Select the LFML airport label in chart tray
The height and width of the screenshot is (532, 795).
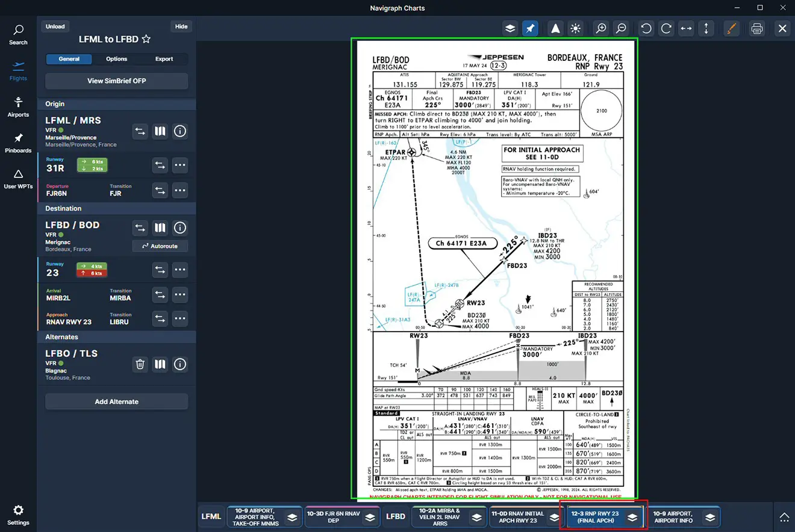click(211, 517)
